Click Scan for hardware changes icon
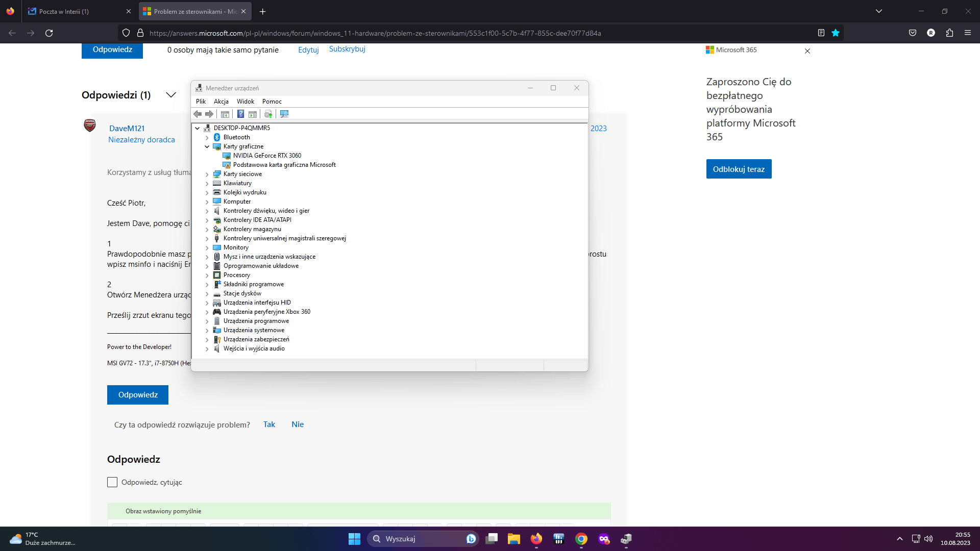 pos(284,114)
